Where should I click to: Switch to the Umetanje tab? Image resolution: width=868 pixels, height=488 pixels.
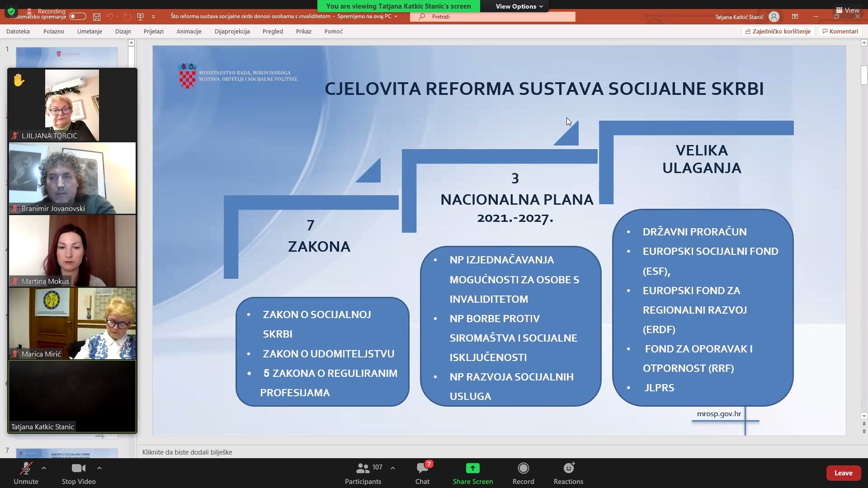(90, 31)
